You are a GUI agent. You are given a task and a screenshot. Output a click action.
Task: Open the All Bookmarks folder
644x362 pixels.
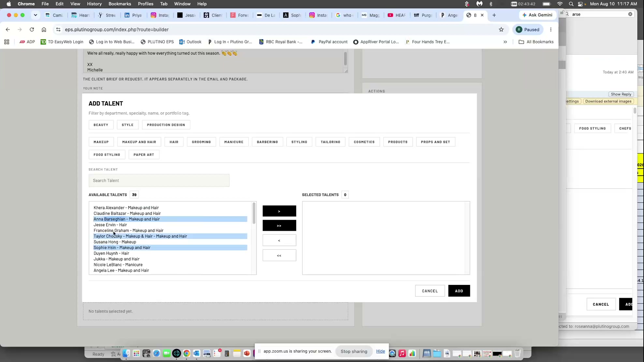click(x=536, y=42)
